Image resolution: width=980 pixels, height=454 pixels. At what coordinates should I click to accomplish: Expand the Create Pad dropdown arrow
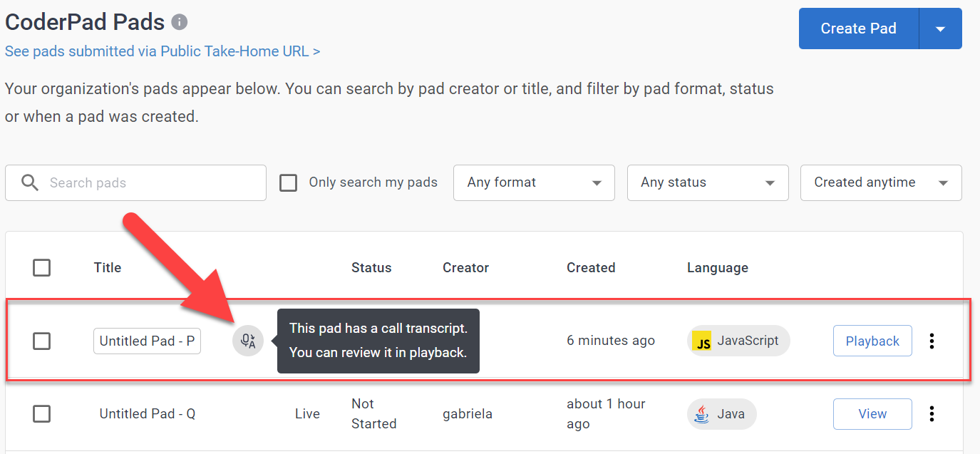point(940,29)
